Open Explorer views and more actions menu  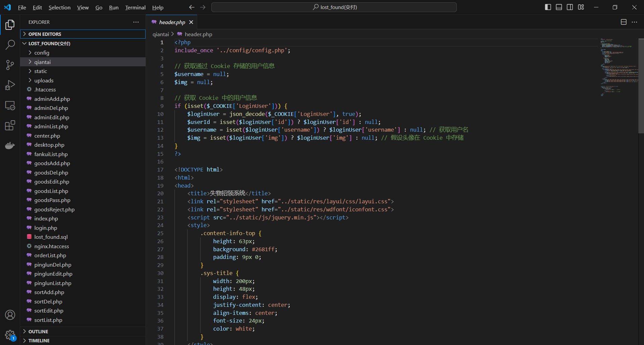pos(136,22)
